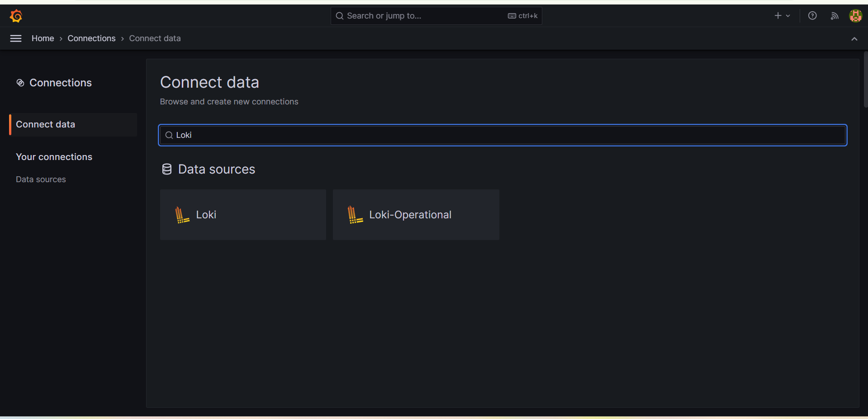Image resolution: width=868 pixels, height=419 pixels.
Task: Focus the Search or jump to field
Action: (436, 16)
